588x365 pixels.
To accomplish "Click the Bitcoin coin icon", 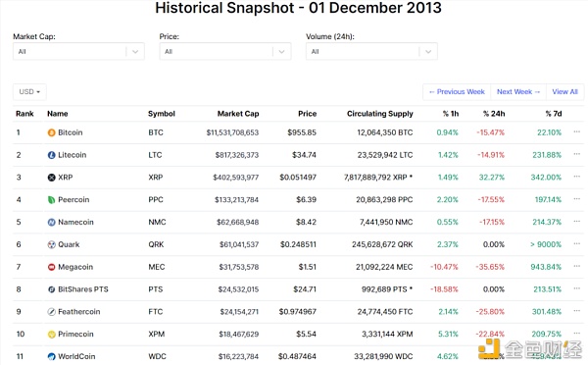I will [x=51, y=132].
